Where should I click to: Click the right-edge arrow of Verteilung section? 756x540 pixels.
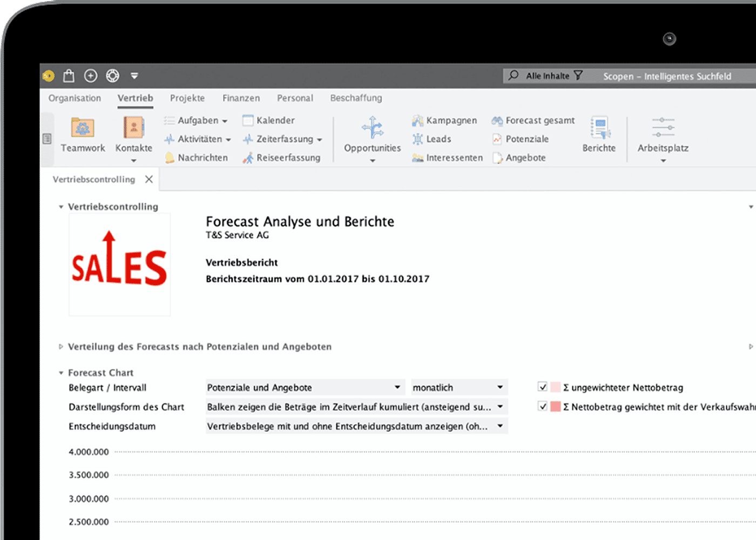751,347
